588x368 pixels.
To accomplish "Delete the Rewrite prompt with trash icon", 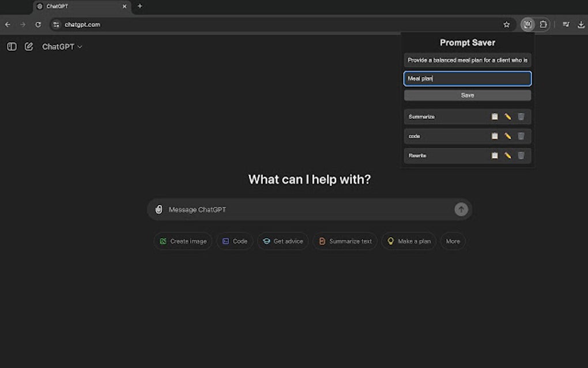I will coord(521,156).
